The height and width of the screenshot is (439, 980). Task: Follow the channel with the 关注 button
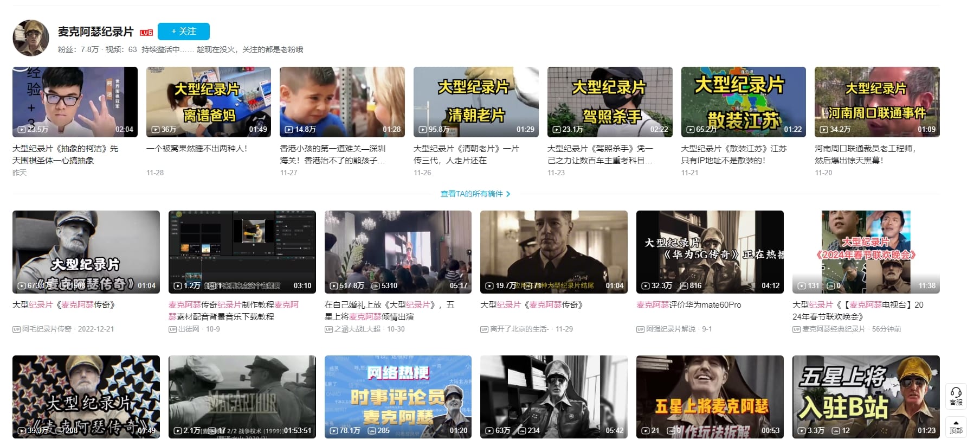pos(184,31)
